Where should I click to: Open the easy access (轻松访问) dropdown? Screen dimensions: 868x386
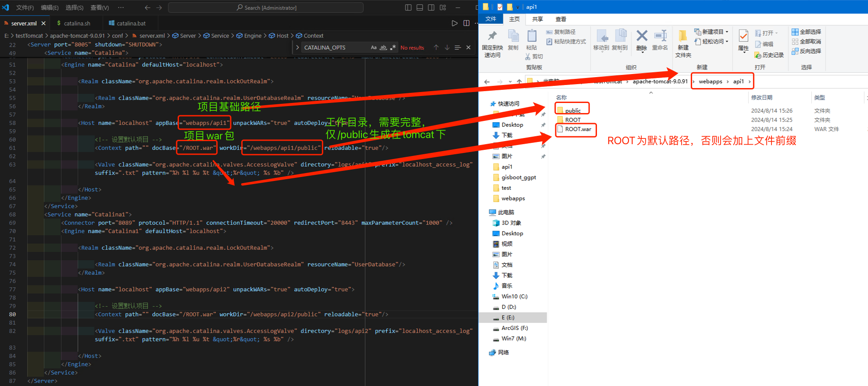tap(711, 42)
